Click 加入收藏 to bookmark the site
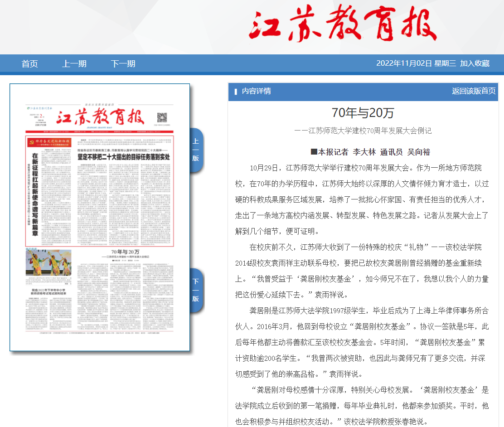This screenshot has height=427, width=504. pos(475,63)
